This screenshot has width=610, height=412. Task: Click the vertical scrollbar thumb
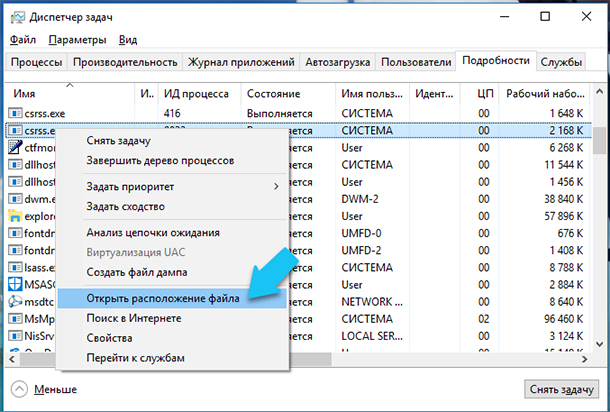(599, 140)
